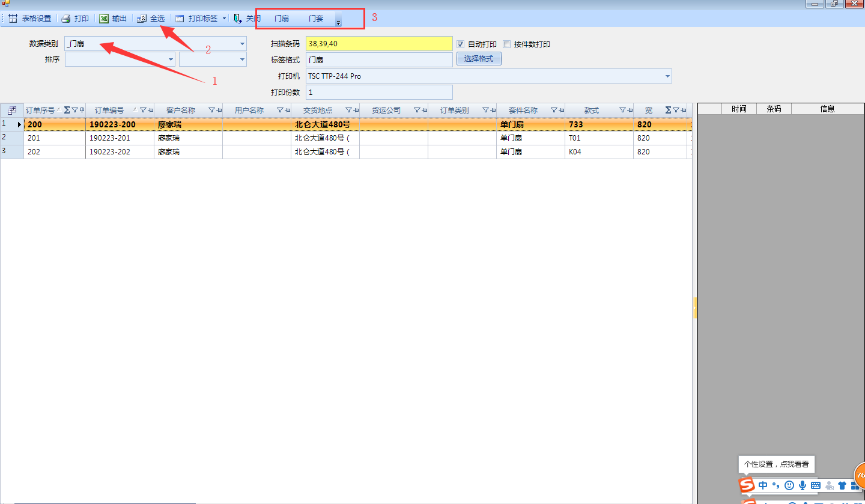This screenshot has width=865, height=504.
Task: Click the 选择格式 button
Action: [479, 59]
